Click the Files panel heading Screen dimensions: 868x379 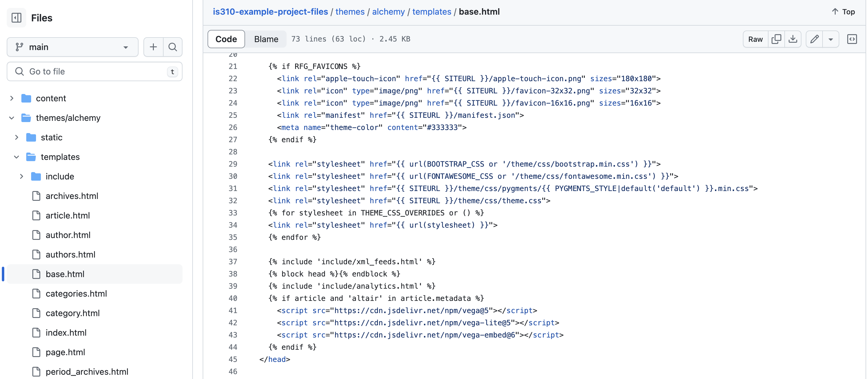(x=42, y=18)
